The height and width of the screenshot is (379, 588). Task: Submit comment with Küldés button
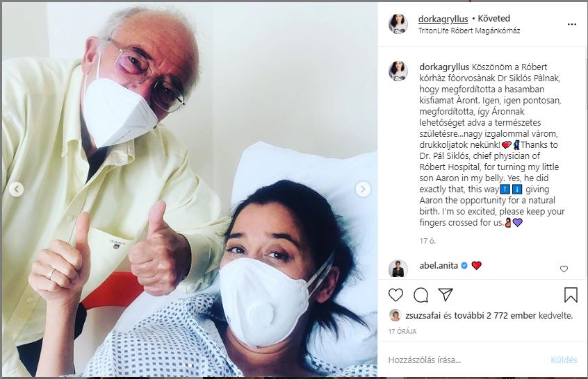(564, 360)
